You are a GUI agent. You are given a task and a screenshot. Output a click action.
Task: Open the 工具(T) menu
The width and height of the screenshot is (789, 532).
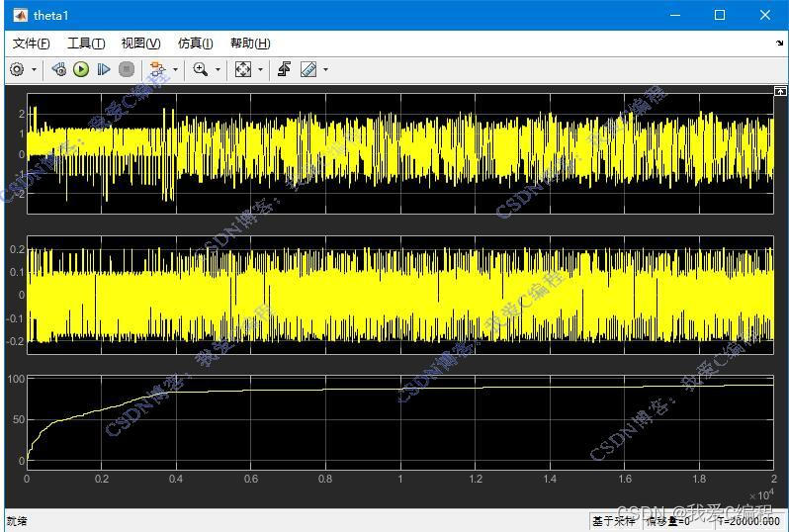point(86,44)
